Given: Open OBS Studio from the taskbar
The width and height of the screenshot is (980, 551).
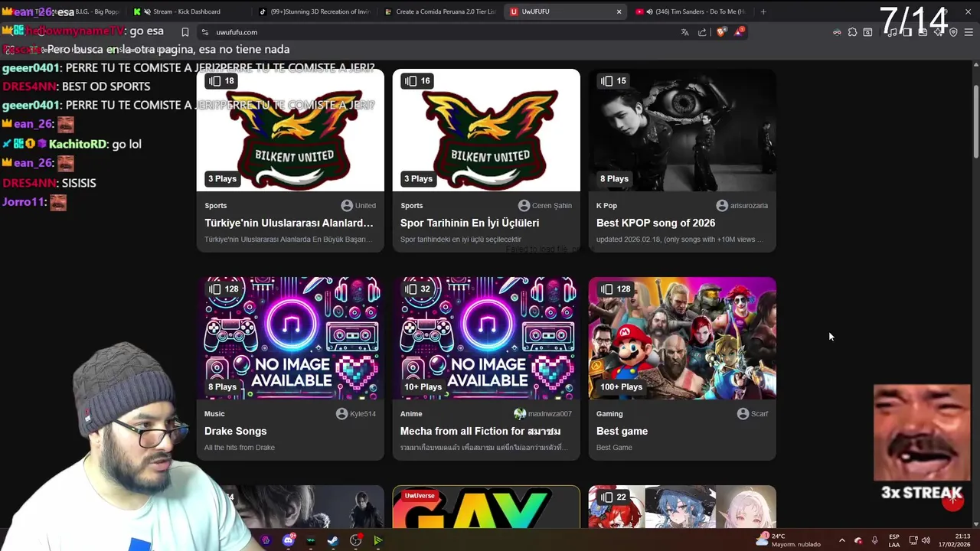Looking at the screenshot, I should click(x=355, y=540).
